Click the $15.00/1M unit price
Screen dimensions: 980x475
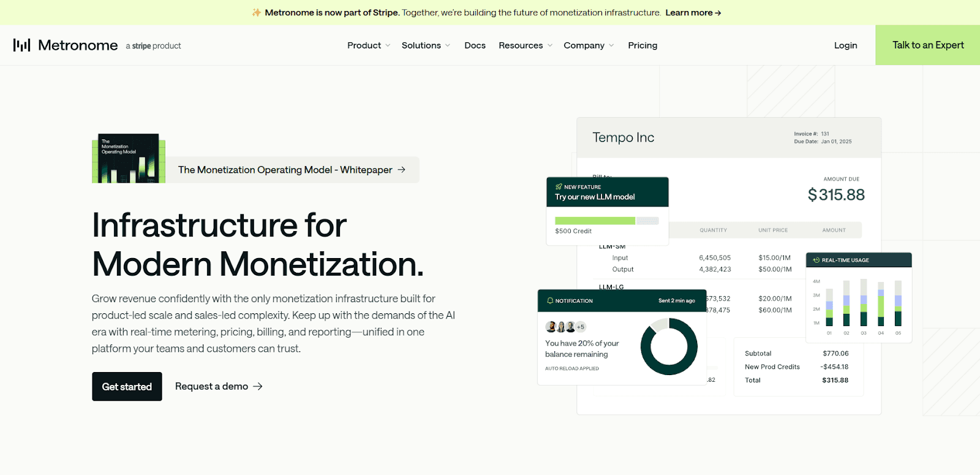click(774, 258)
